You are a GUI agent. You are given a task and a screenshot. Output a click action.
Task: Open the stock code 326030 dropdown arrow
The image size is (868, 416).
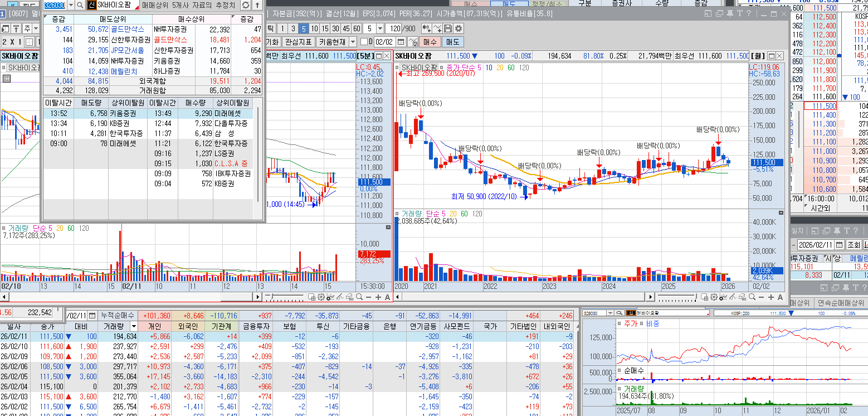point(70,5)
